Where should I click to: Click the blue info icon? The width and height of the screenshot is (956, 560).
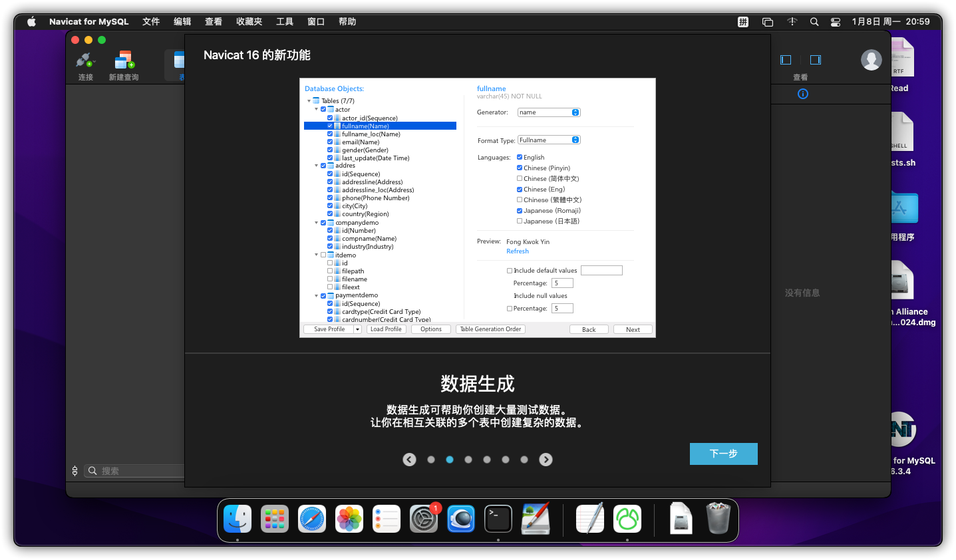(x=803, y=94)
